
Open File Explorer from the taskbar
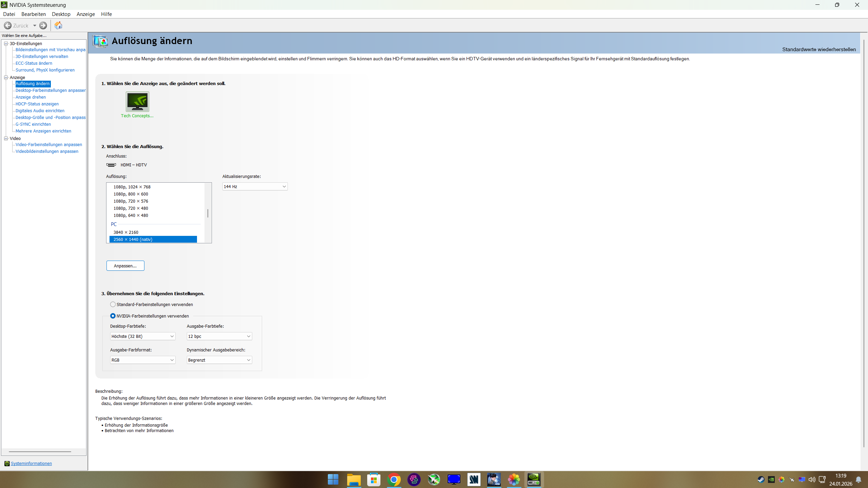click(x=354, y=480)
